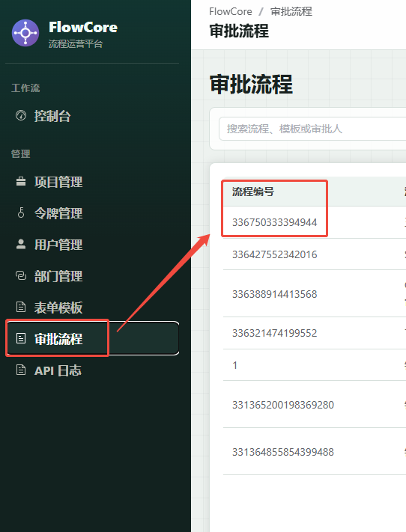This screenshot has height=532, width=406.
Task: Click the row with 流程编号 1
Action: click(315, 365)
